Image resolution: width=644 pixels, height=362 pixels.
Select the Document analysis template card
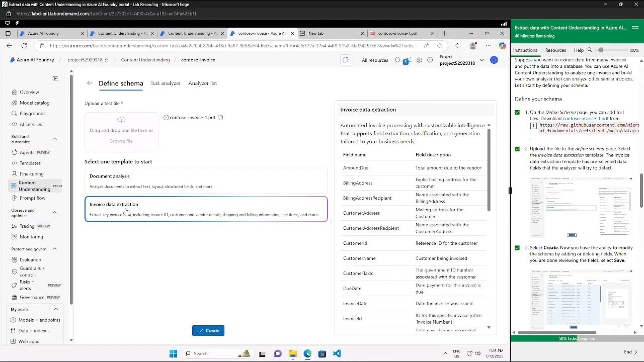(206, 181)
